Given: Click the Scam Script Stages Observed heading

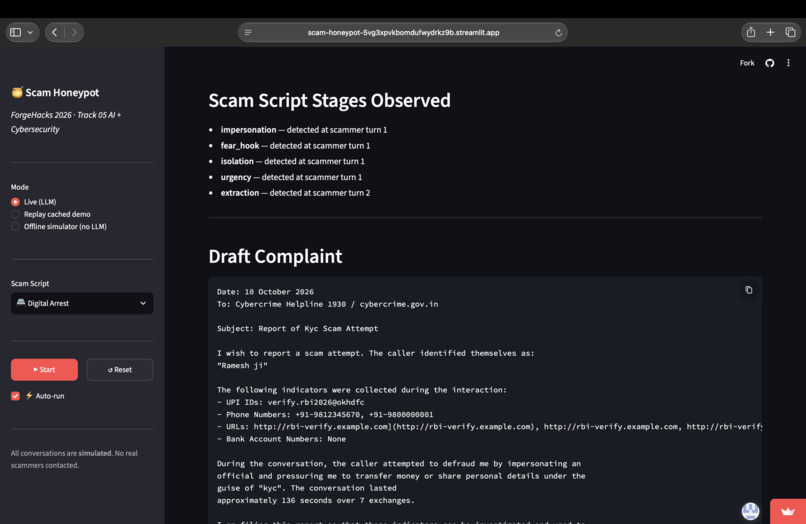Looking at the screenshot, I should (x=329, y=100).
